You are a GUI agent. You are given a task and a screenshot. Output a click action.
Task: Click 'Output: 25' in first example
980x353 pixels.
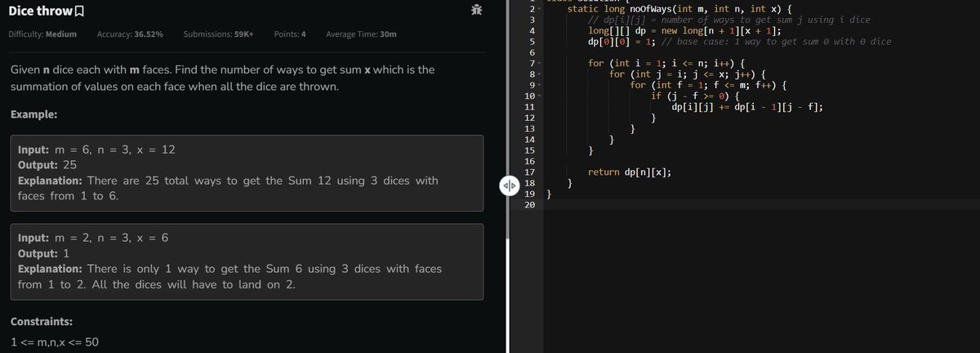point(47,165)
